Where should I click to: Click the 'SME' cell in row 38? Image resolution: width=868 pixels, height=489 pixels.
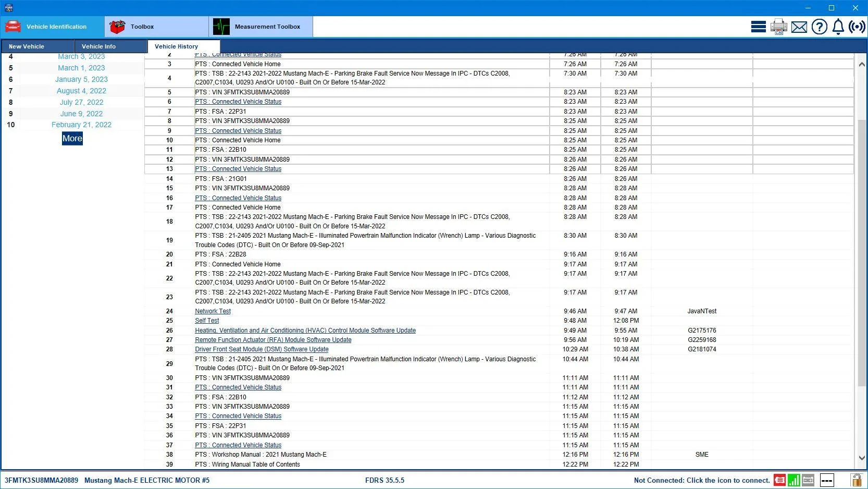click(x=702, y=455)
